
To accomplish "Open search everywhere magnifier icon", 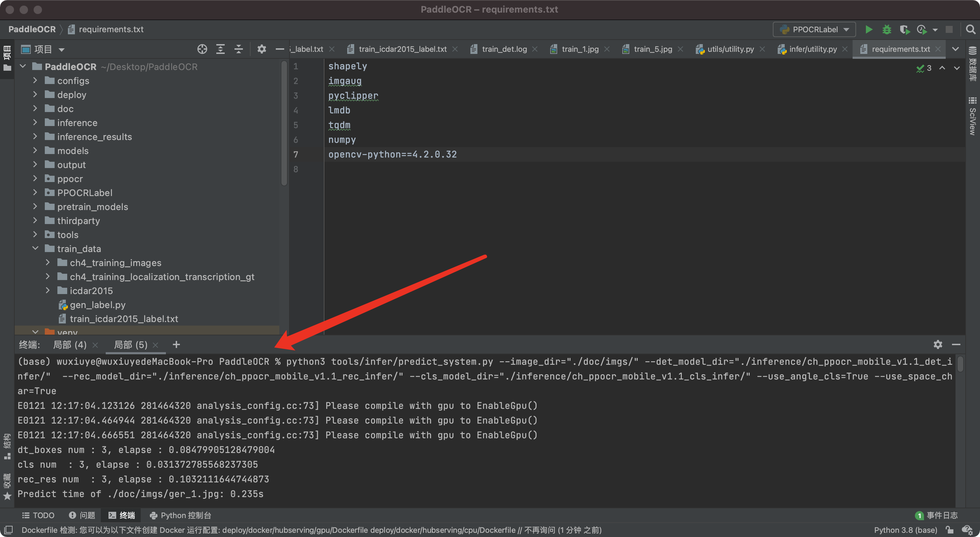I will [x=971, y=30].
